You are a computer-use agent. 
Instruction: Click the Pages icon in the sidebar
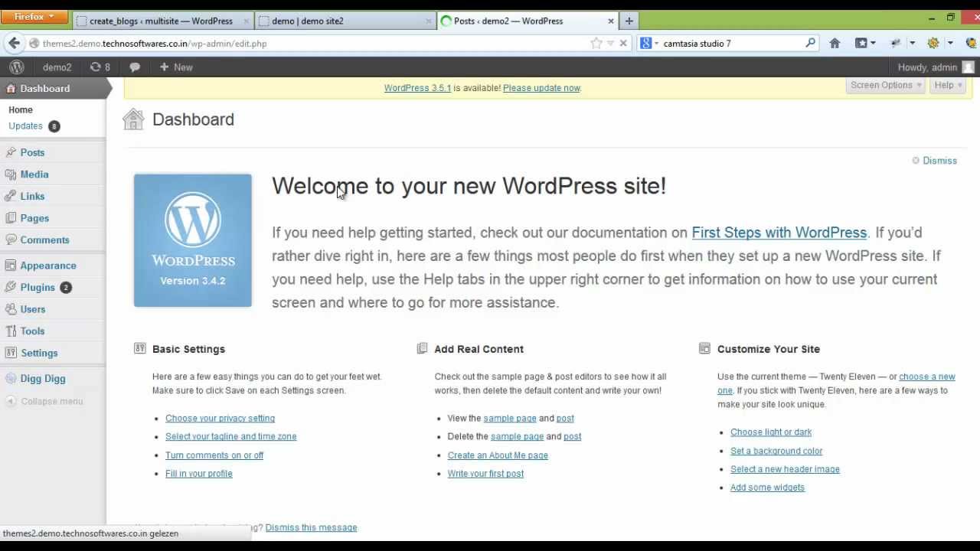tap(10, 218)
